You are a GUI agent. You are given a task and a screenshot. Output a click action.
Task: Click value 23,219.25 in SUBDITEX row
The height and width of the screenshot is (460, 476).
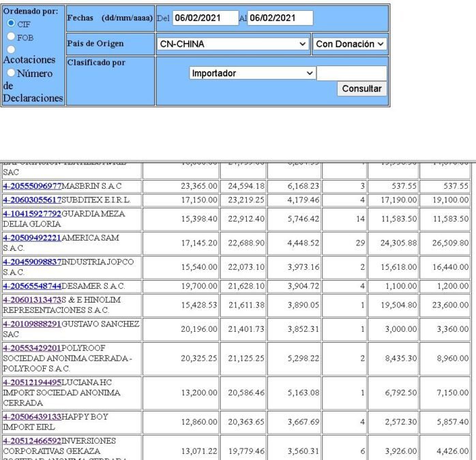click(x=246, y=200)
